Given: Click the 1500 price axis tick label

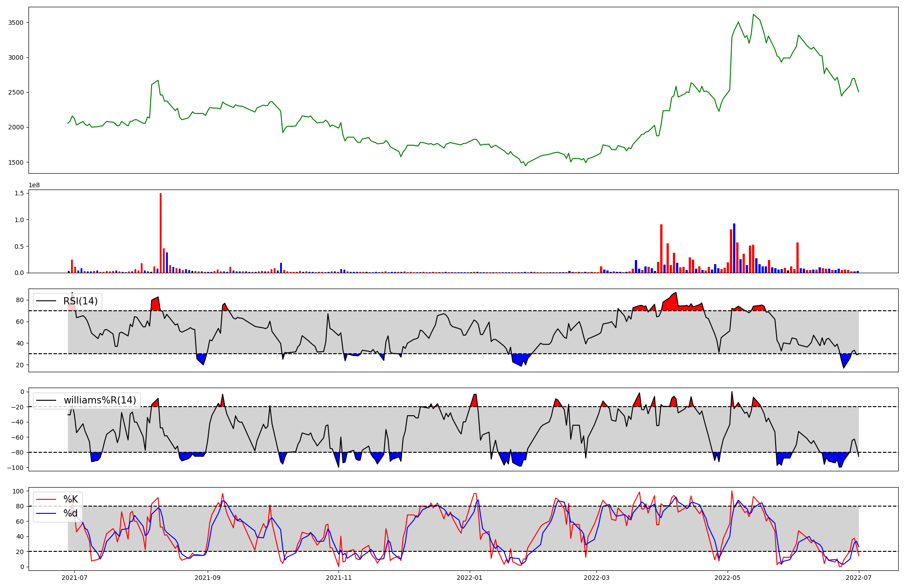Looking at the screenshot, I should (16, 162).
